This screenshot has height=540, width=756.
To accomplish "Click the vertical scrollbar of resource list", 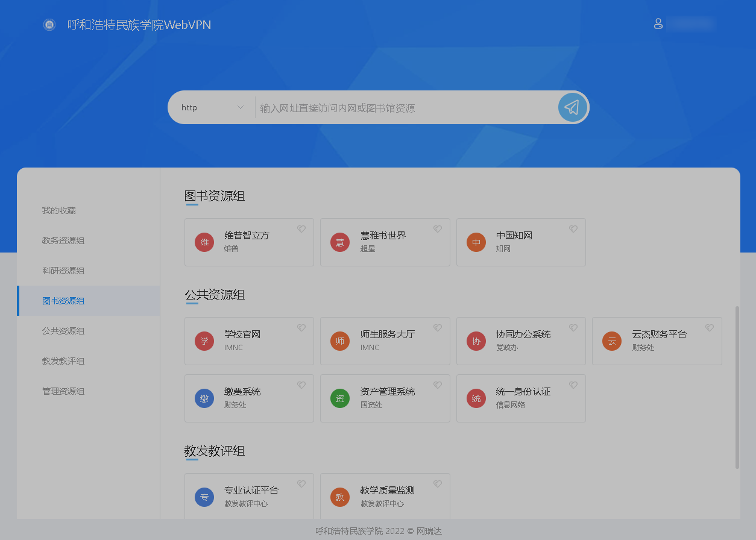I will click(x=737, y=387).
